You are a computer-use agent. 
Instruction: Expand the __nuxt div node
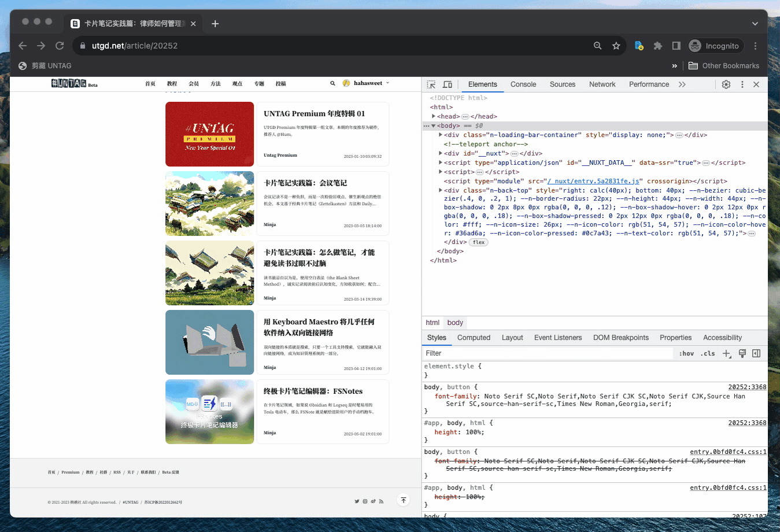click(x=441, y=153)
